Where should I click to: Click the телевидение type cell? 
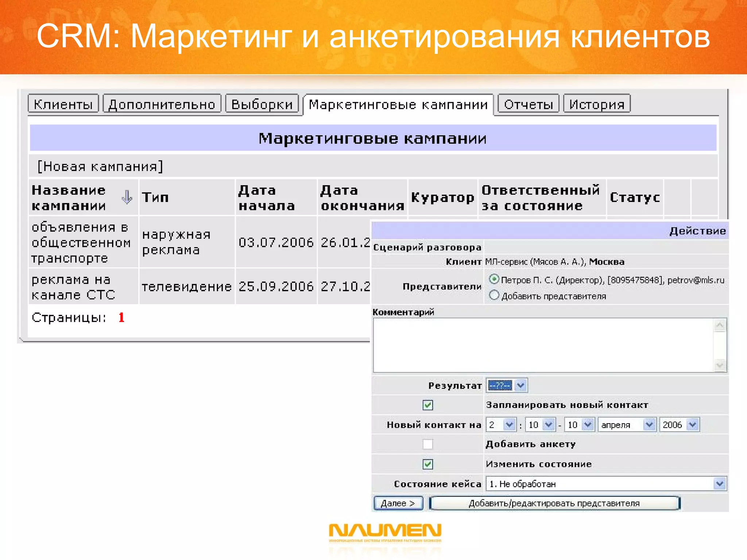click(x=187, y=287)
